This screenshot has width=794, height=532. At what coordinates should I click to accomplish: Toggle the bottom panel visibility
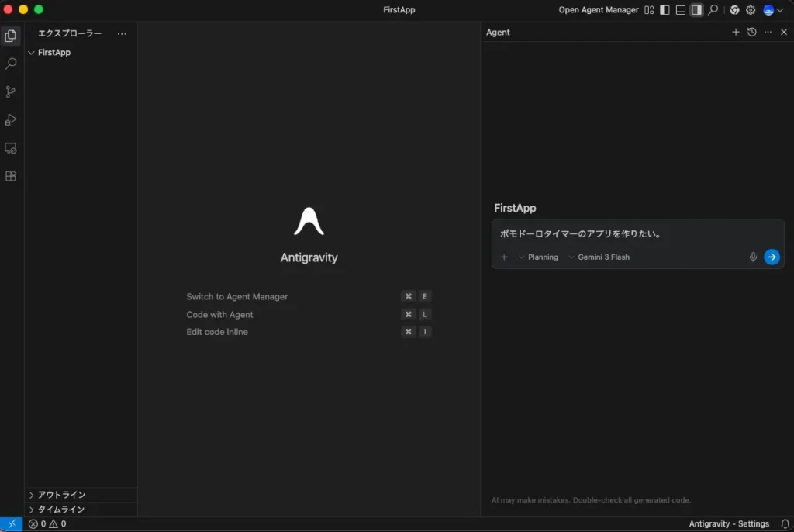681,10
